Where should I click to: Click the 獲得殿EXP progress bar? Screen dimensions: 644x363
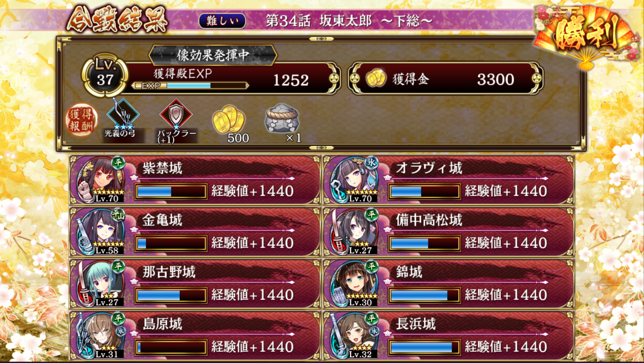(x=190, y=86)
